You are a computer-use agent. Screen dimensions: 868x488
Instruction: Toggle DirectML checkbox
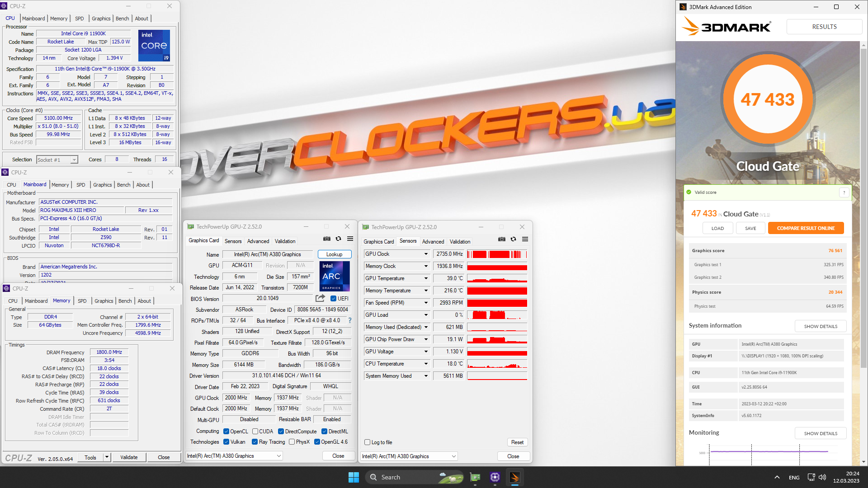tap(324, 432)
